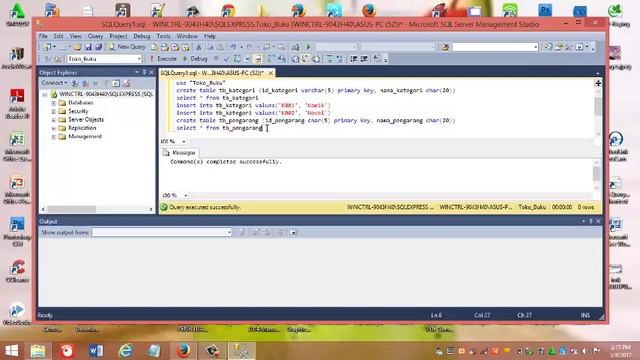Open the Edit menu
The image size is (640, 360).
tap(58, 36)
